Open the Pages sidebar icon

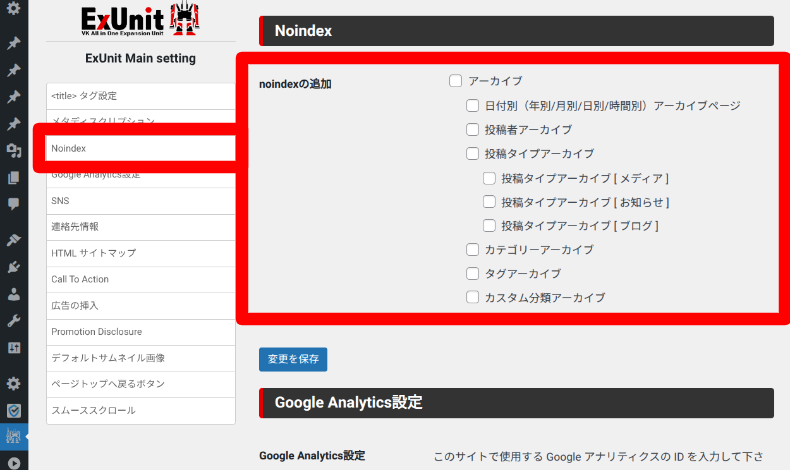14,177
